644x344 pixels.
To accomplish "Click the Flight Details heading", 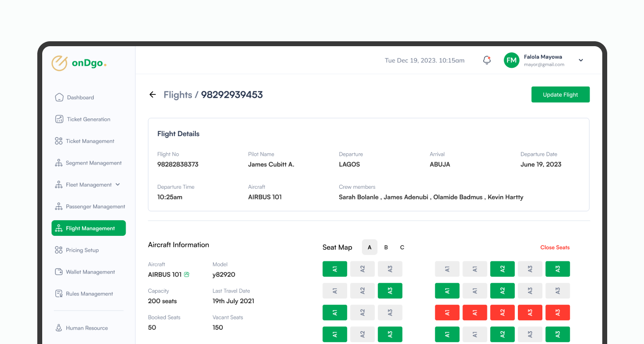I will tap(178, 134).
